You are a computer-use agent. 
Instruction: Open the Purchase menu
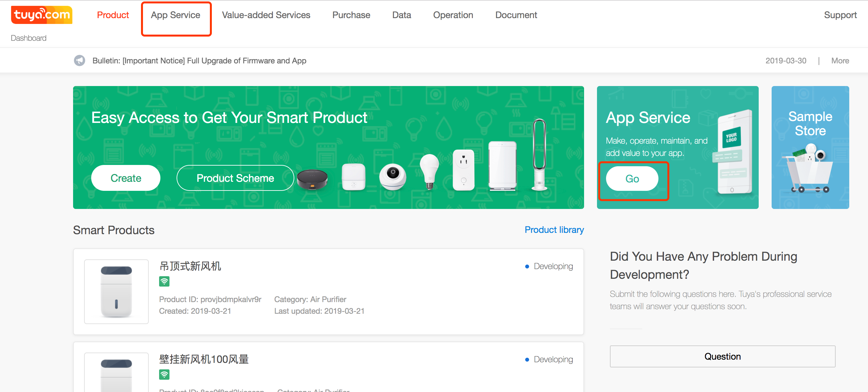click(x=351, y=15)
